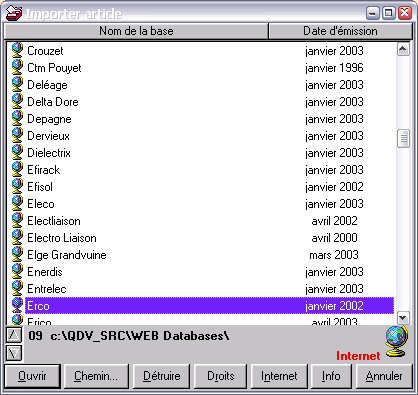Cancel the dialog with Annuler
This screenshot has height=395, width=418.
click(384, 376)
